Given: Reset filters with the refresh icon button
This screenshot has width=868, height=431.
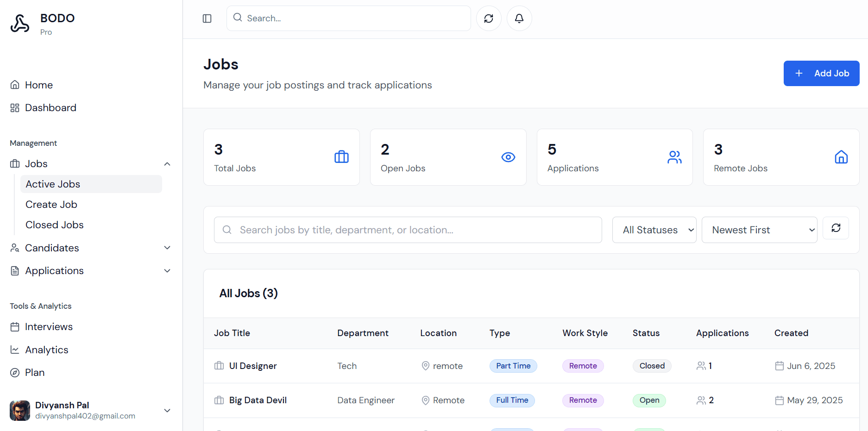Looking at the screenshot, I should (x=836, y=228).
